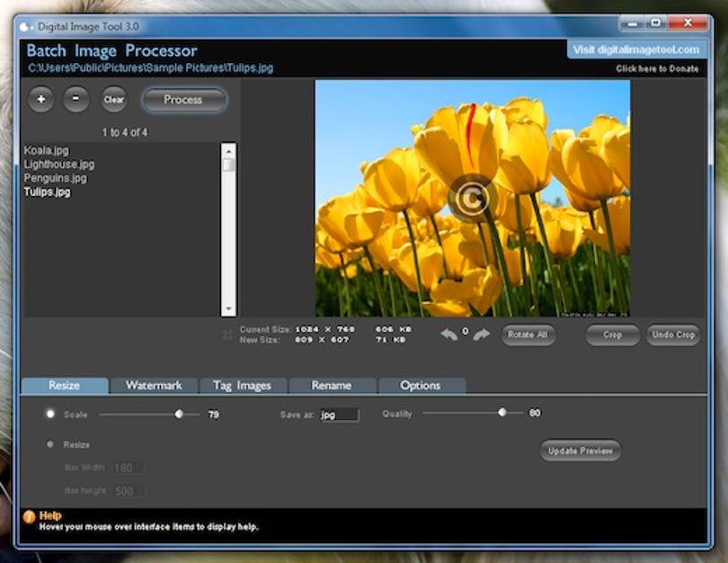Click the file list scroll up arrow
The height and width of the screenshot is (563, 728).
[x=228, y=151]
